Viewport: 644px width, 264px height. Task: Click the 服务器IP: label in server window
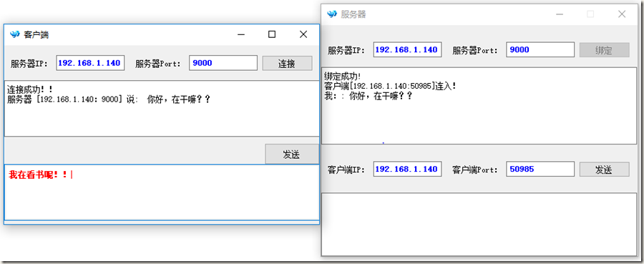pyautogui.click(x=346, y=51)
